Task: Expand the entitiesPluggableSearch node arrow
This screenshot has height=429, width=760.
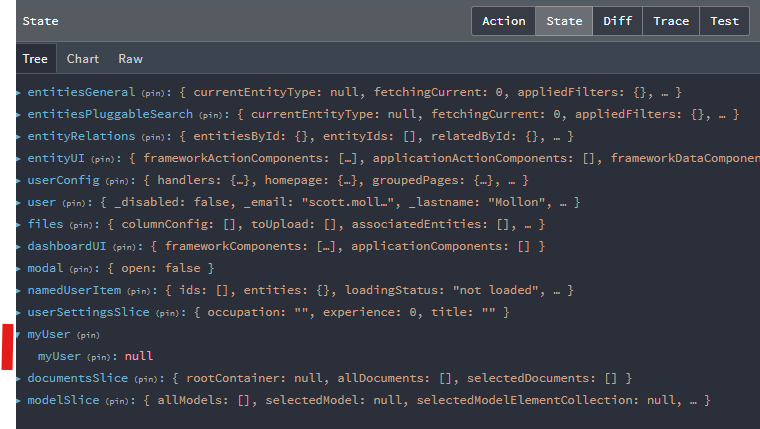Action: 18,114
